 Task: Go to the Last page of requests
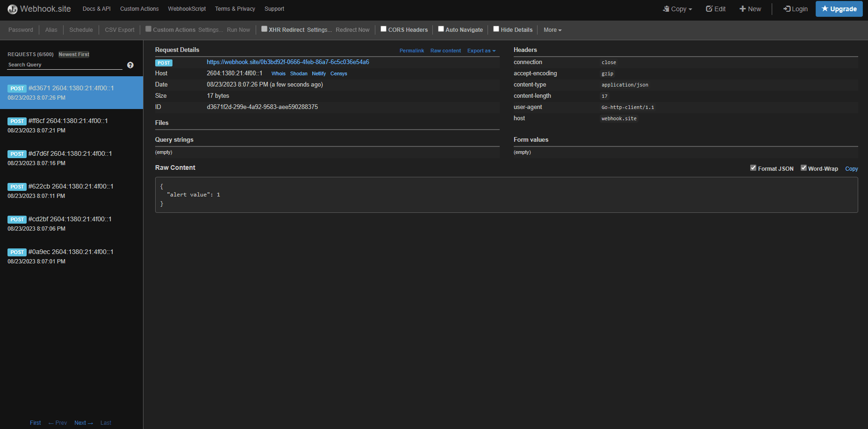(x=106, y=423)
